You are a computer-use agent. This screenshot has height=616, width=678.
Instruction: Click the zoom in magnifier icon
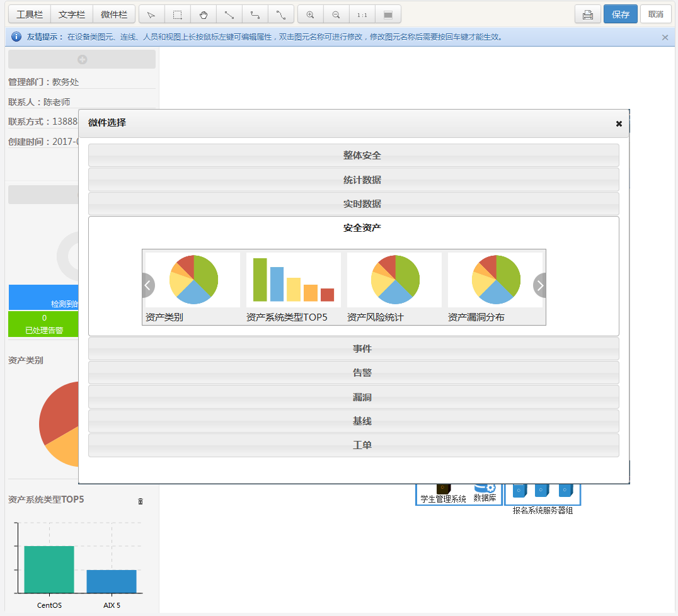click(x=310, y=14)
